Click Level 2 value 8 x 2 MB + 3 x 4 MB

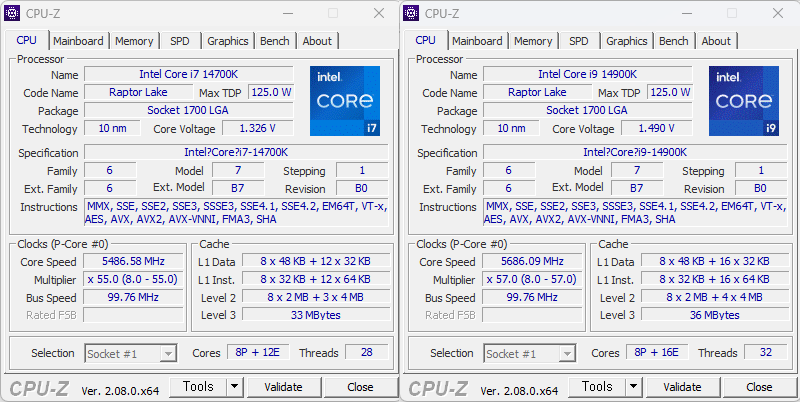point(316,297)
